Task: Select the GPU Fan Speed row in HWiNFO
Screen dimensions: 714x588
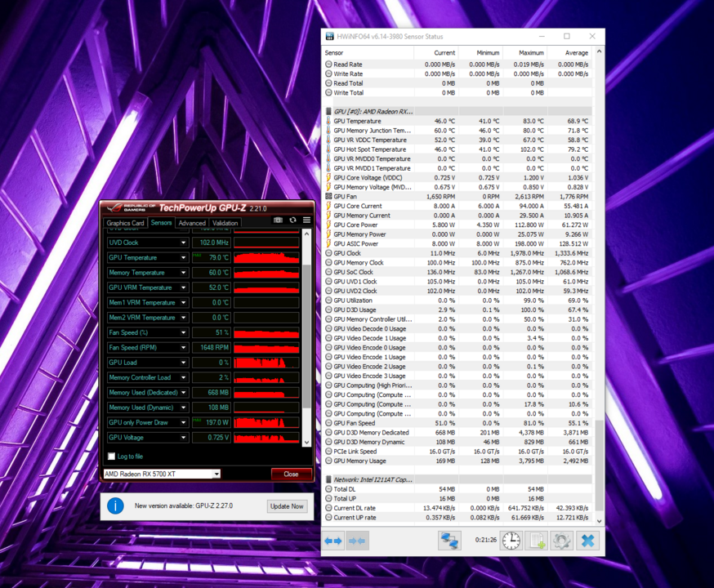Action: click(x=457, y=423)
